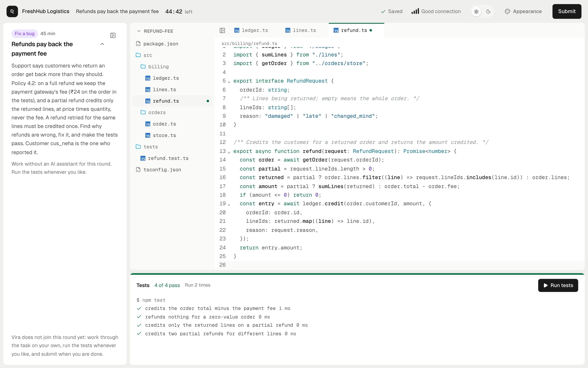Viewport: 588px width, 368px height.
Task: Switch to dark theme moon icon
Action: 488,11
